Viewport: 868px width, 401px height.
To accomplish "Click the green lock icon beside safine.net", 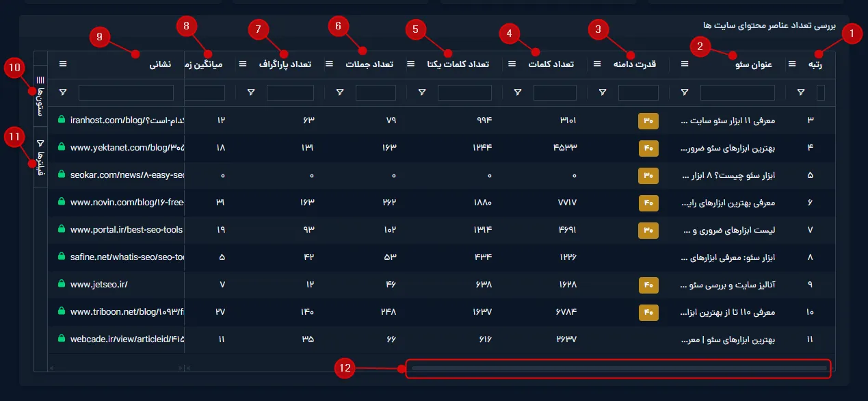I will [62, 257].
